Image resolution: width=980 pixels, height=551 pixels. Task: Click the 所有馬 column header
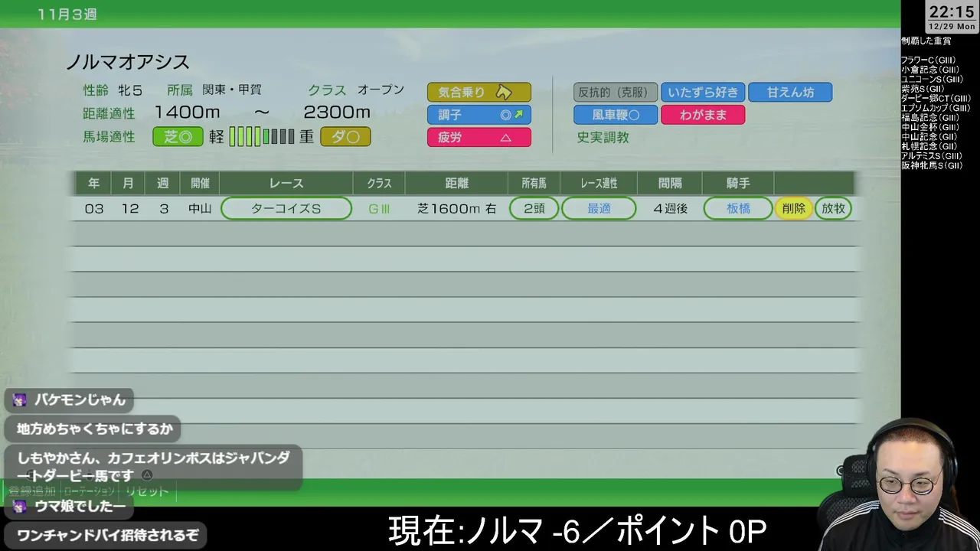(x=534, y=184)
